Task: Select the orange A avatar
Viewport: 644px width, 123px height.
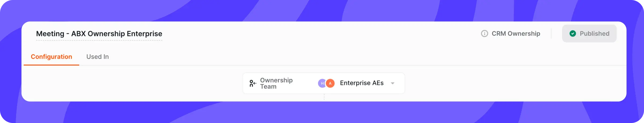Action: pyautogui.click(x=330, y=83)
